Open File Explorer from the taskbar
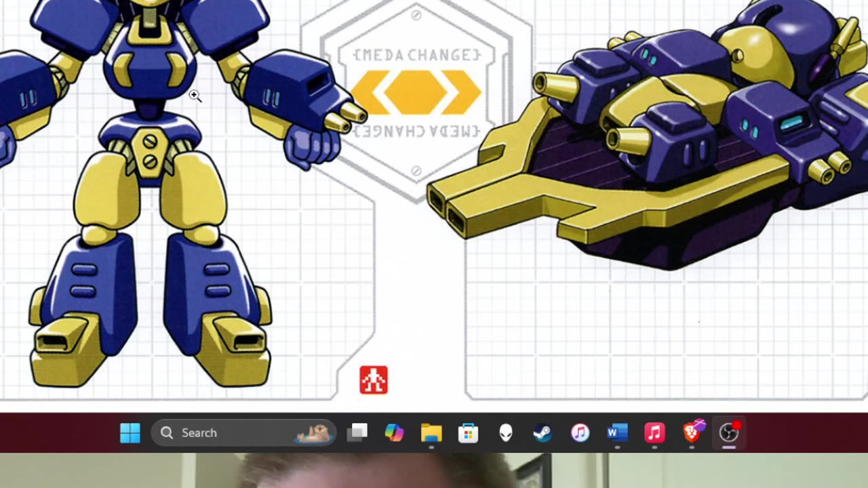868x488 pixels. point(431,432)
